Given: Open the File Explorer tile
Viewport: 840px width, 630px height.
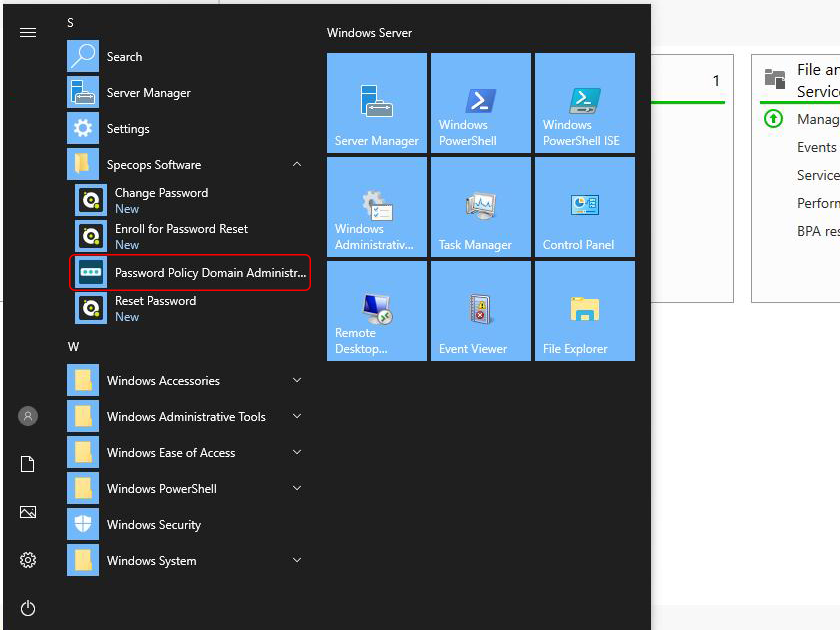Looking at the screenshot, I should (x=584, y=311).
